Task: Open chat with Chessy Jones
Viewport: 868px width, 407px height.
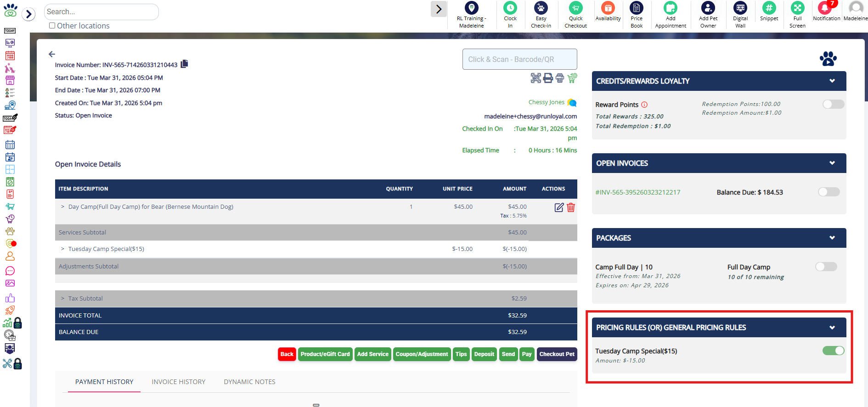Action: coord(572,103)
